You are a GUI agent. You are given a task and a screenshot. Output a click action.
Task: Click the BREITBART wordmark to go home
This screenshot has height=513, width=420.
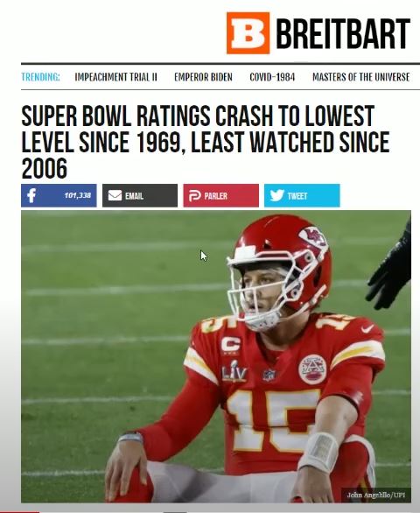point(343,33)
